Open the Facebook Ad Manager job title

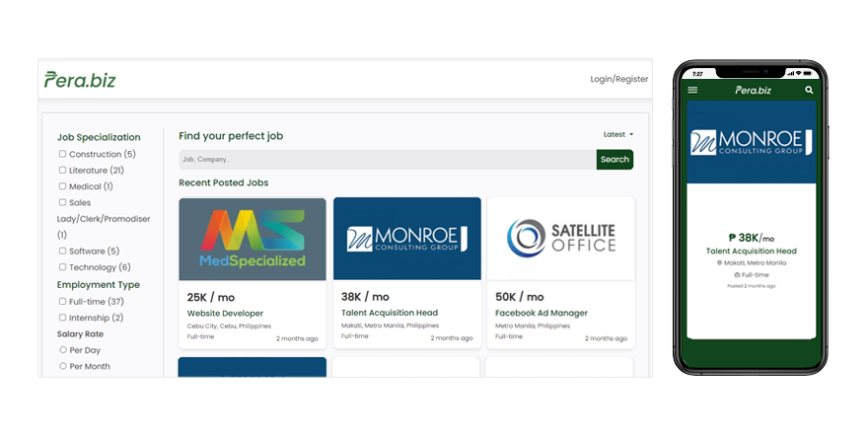[x=542, y=313]
